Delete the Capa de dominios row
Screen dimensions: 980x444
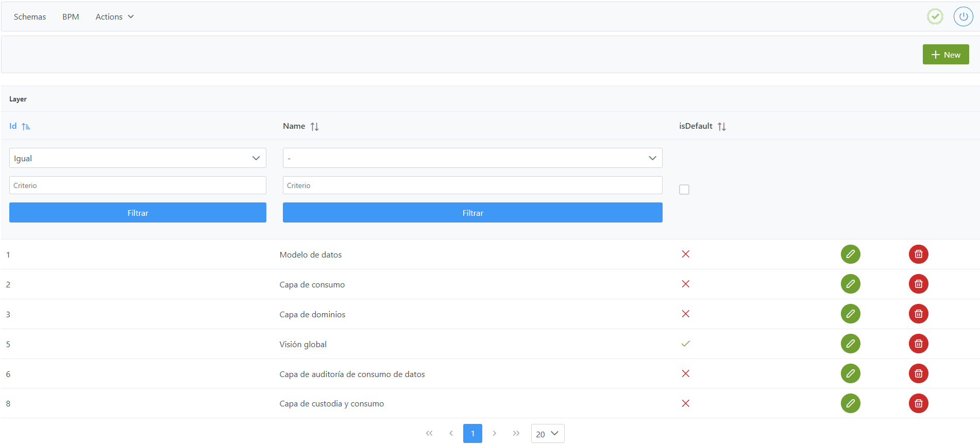918,314
